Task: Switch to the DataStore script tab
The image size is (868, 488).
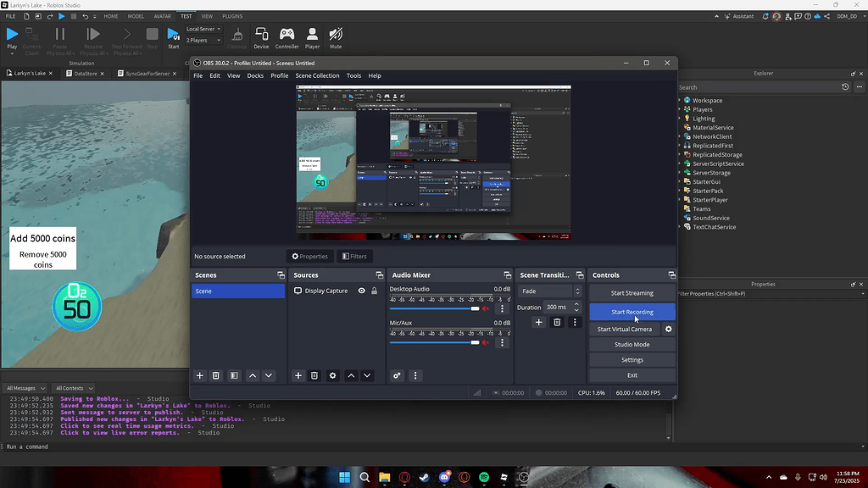Action: coord(85,73)
